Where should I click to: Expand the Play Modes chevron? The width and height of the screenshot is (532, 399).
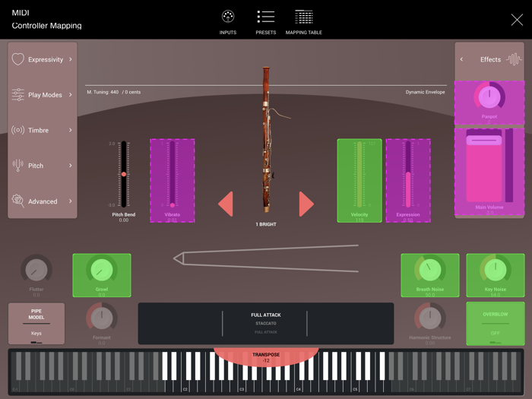pos(71,95)
